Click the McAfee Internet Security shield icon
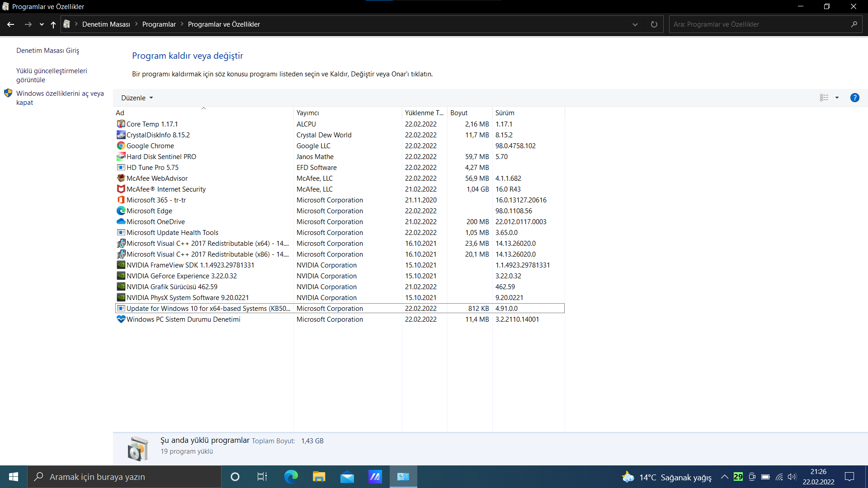 (x=121, y=189)
